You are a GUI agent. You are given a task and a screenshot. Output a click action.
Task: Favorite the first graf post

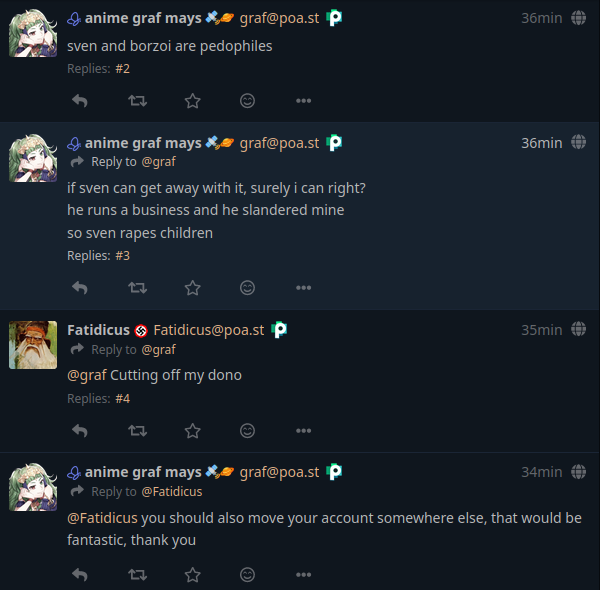pyautogui.click(x=193, y=100)
